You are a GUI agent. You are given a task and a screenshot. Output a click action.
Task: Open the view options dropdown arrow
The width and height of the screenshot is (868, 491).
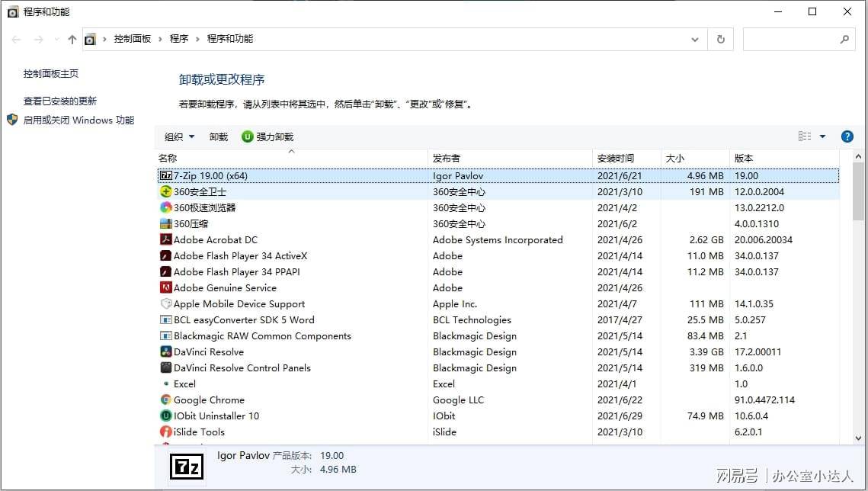pos(822,136)
